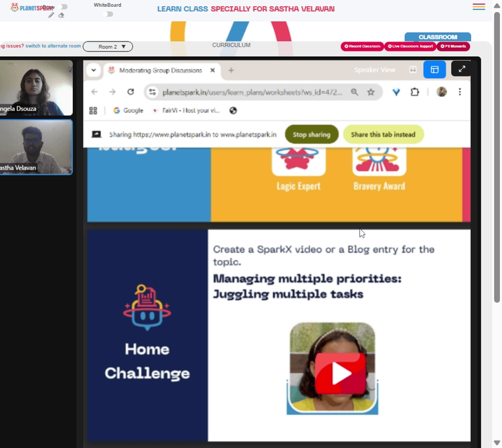
Task: Open Chrome three-dot menu
Action: [460, 92]
